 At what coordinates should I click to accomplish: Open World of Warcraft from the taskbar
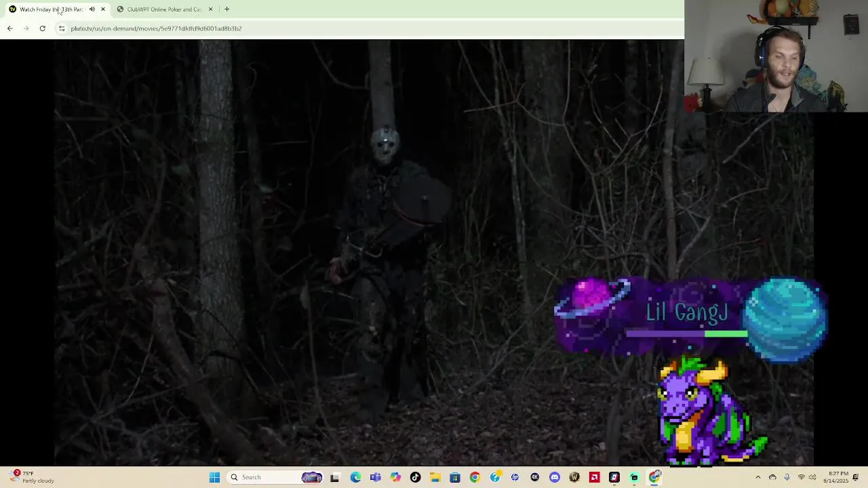pos(574,477)
